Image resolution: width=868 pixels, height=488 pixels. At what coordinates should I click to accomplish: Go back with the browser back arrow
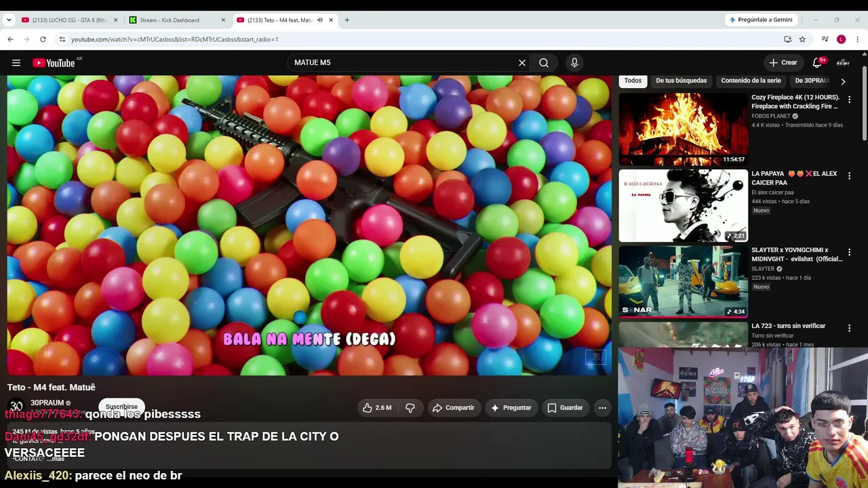pos(10,39)
